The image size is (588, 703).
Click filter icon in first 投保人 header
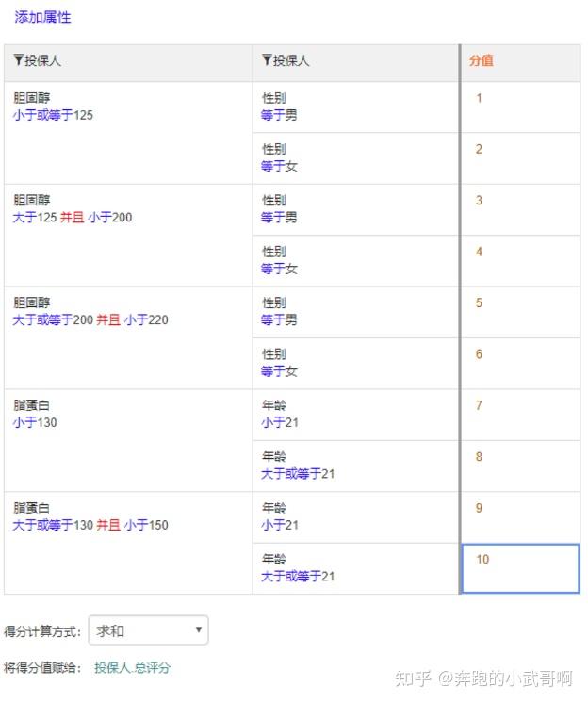[x=18, y=61]
